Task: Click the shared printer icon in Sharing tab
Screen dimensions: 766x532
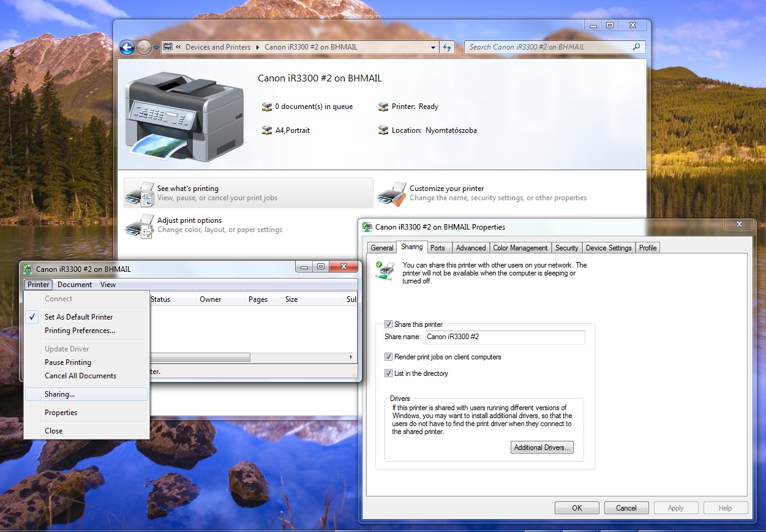Action: pos(385,271)
